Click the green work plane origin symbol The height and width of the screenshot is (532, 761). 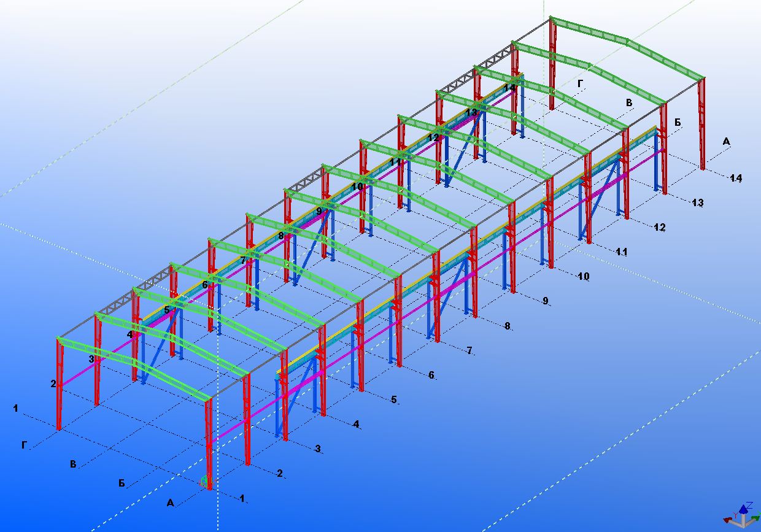coord(204,482)
